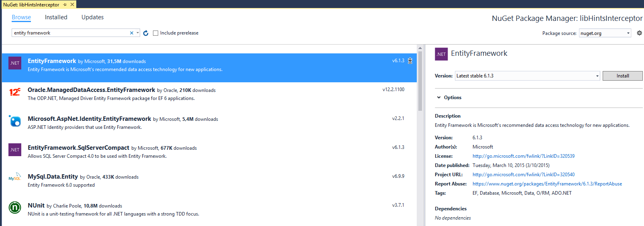This screenshot has width=644, height=226.
Task: Click version v2.2.1 of Identity package
Action: tap(398, 118)
